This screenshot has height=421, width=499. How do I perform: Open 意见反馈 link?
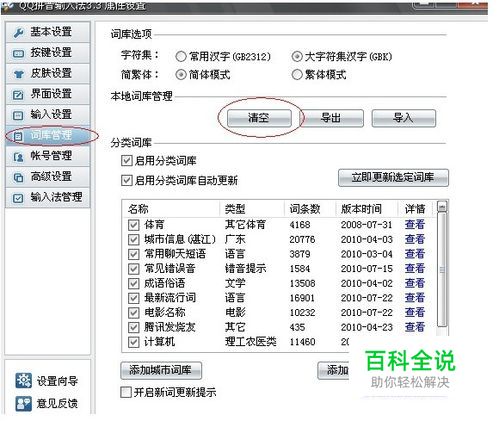pos(57,403)
